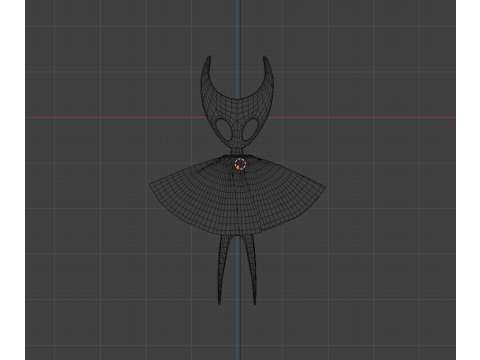Screen dimensions: 480x360
Task: Click the left horn tip of the model
Action: 209,58
